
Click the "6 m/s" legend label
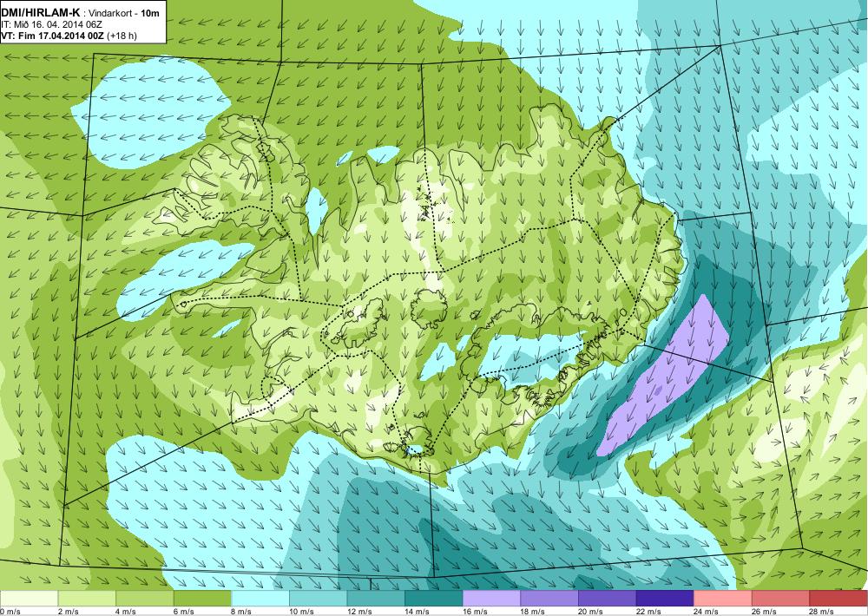coord(184,611)
